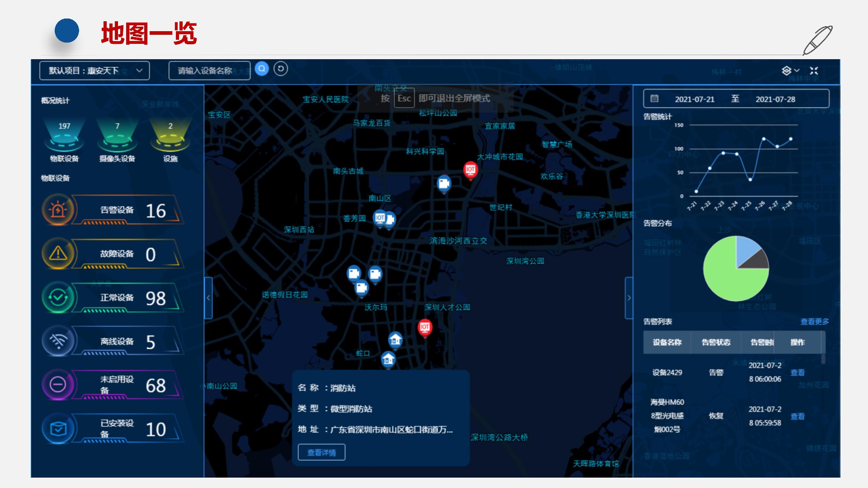The image size is (868, 488).
Task: Click 查看更多 link in alarm list
Action: [x=815, y=321]
